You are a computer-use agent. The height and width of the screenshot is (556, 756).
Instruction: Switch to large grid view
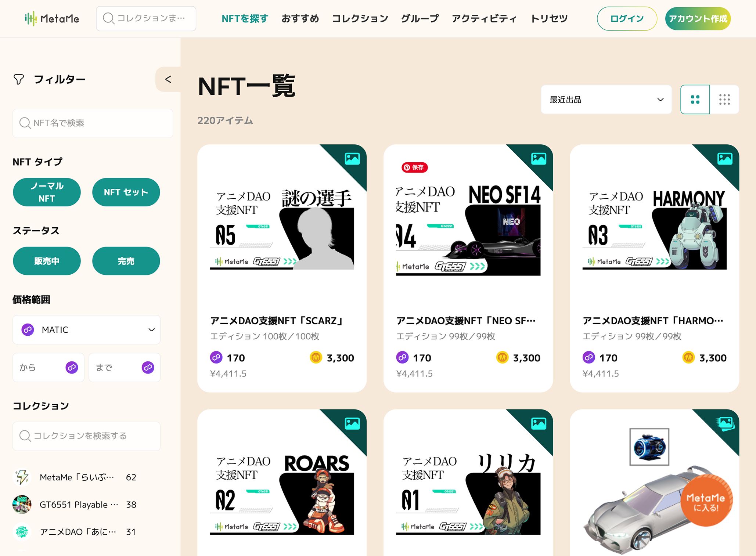(x=695, y=100)
